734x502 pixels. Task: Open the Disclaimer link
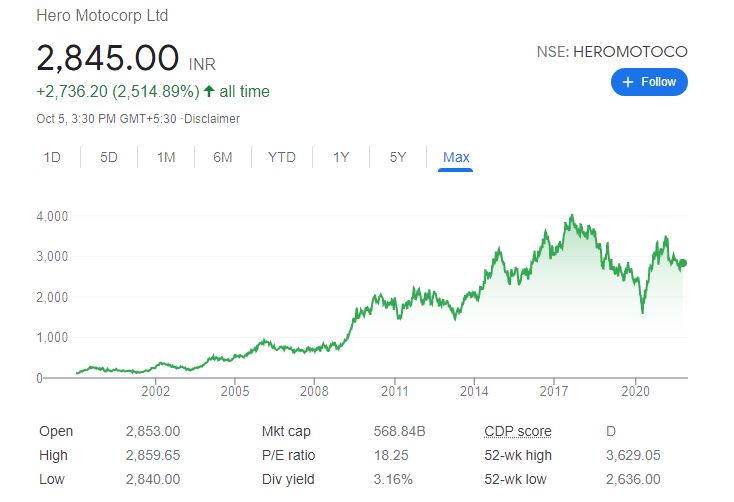pos(215,119)
